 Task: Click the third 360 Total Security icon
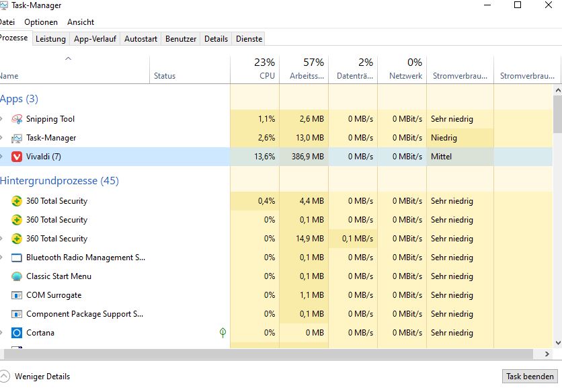tap(16, 238)
